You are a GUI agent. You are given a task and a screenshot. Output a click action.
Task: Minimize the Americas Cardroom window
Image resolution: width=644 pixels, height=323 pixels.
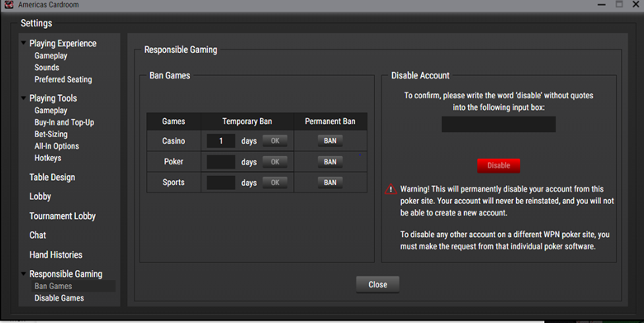tap(602, 4)
